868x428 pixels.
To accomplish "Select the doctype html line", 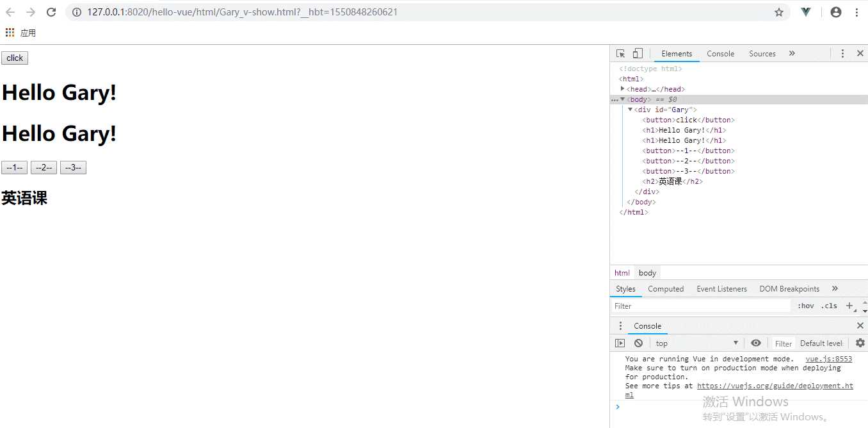I will tap(650, 69).
